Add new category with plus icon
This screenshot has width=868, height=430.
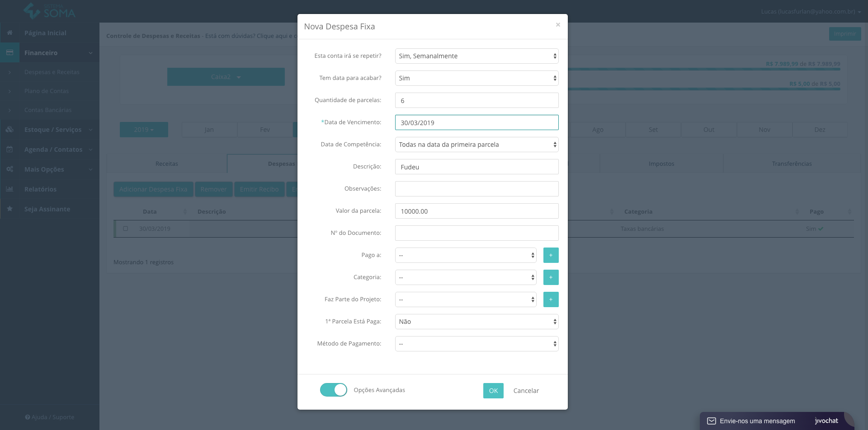551,277
